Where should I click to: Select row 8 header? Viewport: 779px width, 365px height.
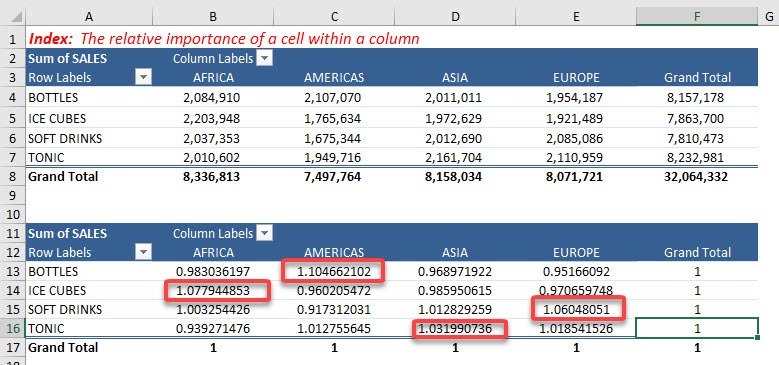click(x=12, y=176)
